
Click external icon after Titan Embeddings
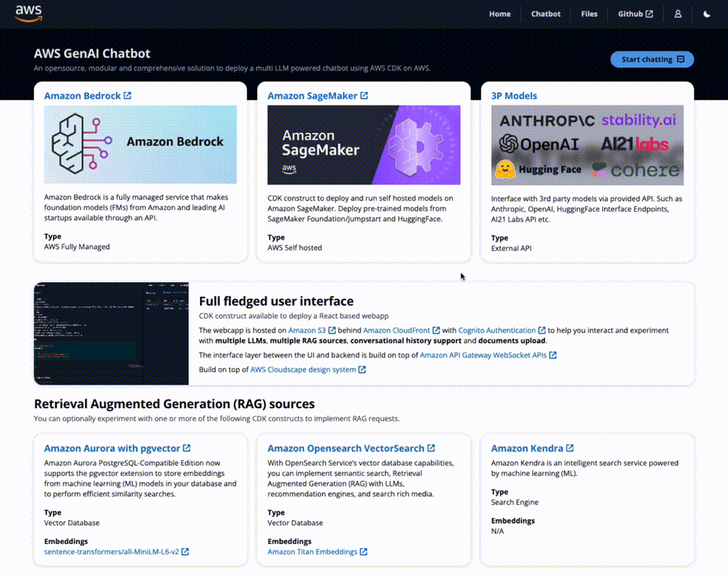pyautogui.click(x=363, y=552)
